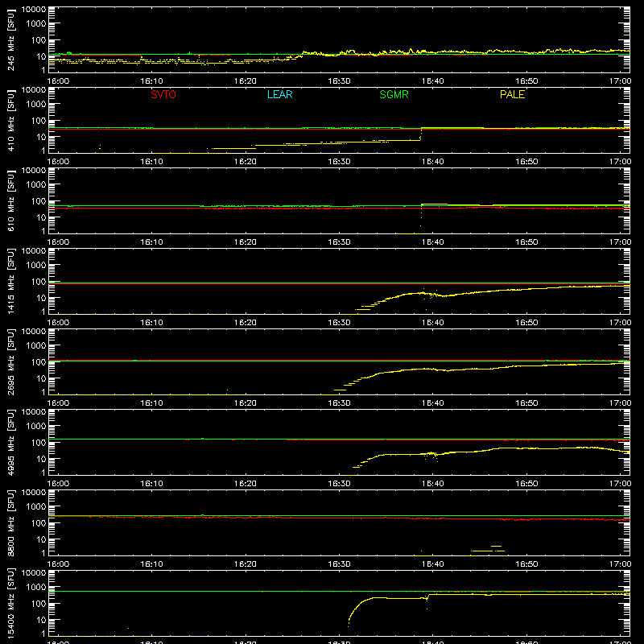Screen dimensions: 644x644
Task: Click the yellow PALE legend label
Action: 512,94
